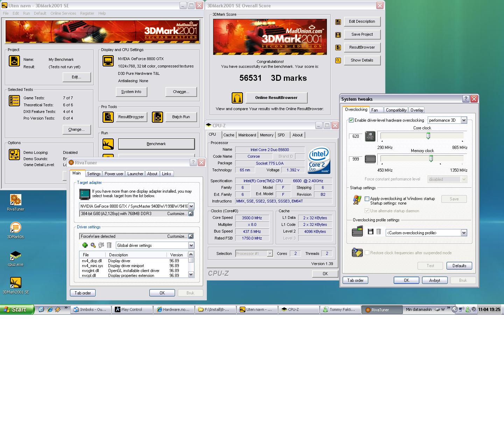Open the Windows Start button
This screenshot has width=504, height=428.
point(17,309)
